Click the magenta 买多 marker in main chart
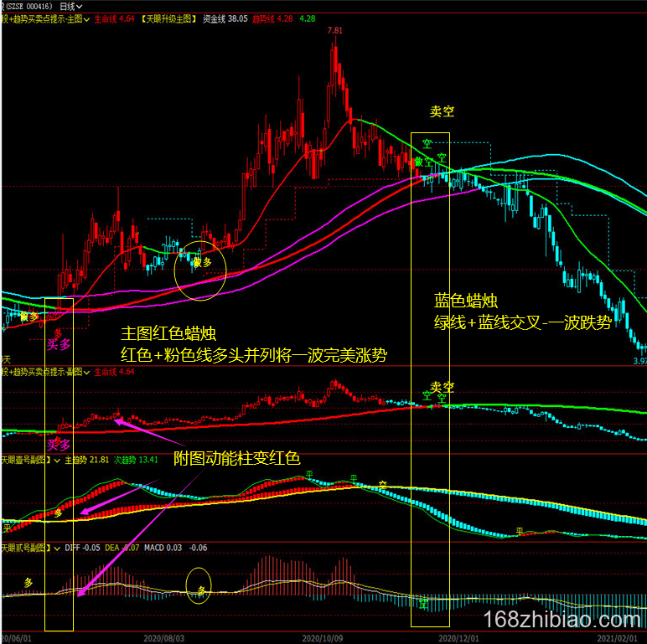This screenshot has width=647, height=644. [59, 343]
